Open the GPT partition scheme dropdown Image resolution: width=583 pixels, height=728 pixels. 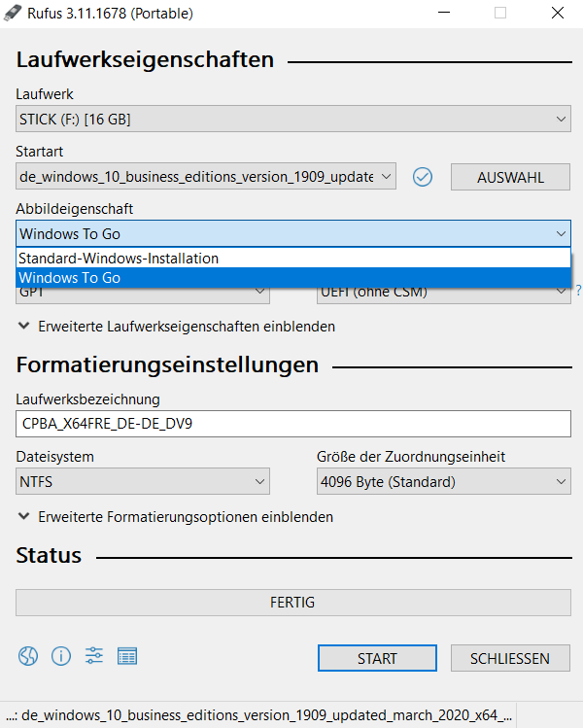[x=143, y=295]
